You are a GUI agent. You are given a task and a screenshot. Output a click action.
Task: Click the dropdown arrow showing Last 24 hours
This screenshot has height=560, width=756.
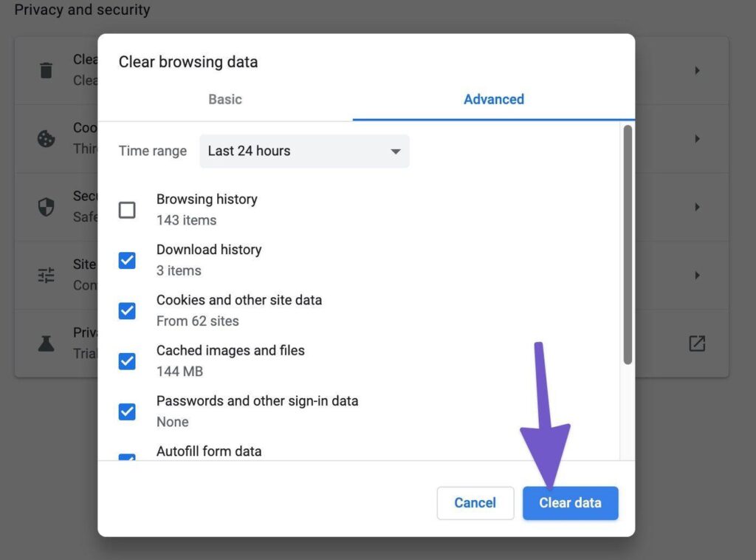point(397,151)
